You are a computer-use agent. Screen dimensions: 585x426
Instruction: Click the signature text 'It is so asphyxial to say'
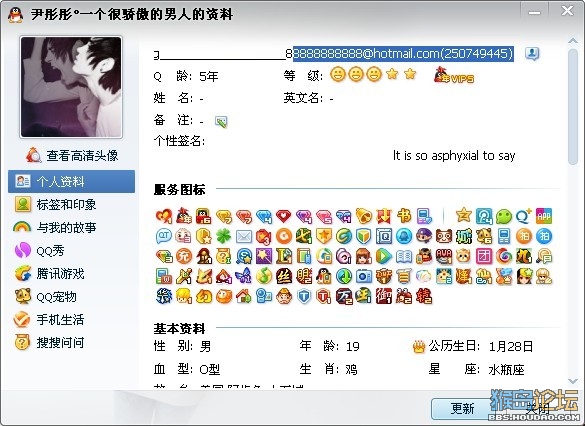coord(454,155)
